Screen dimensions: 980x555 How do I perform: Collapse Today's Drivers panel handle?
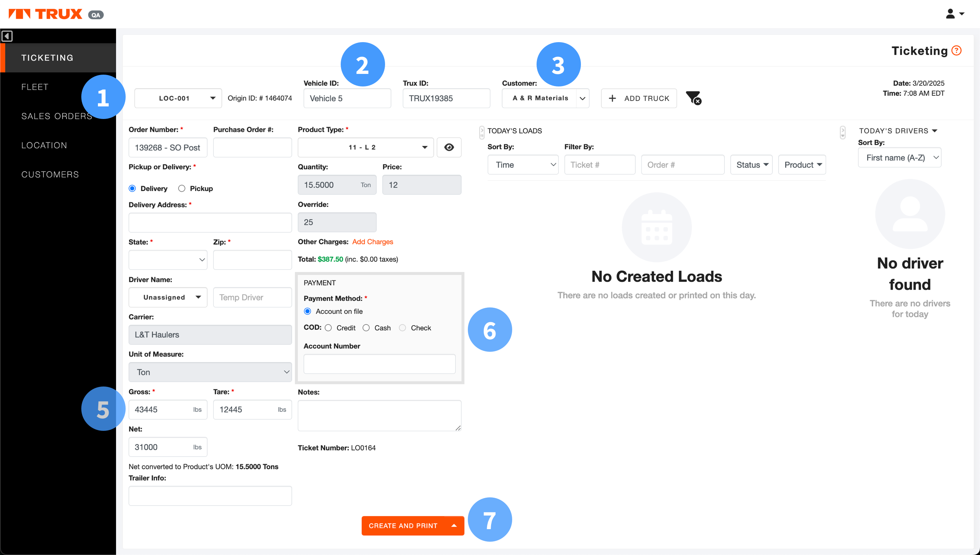843,132
